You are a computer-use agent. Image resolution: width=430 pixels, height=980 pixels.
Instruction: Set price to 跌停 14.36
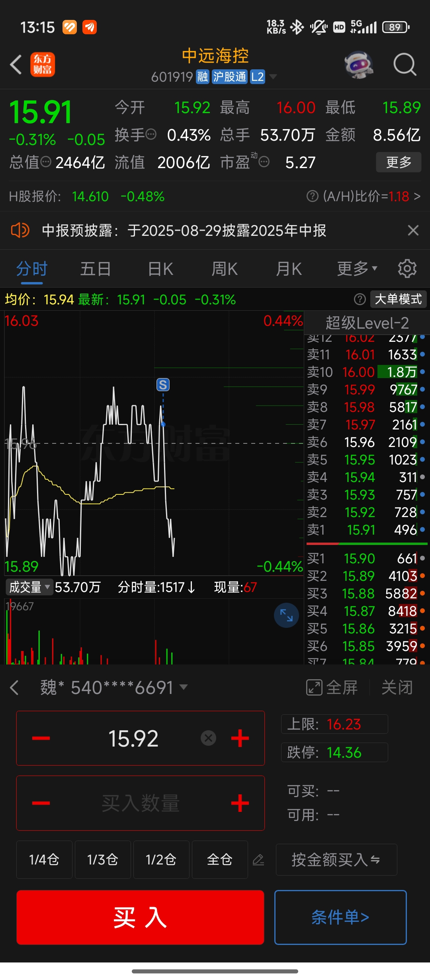(334, 752)
